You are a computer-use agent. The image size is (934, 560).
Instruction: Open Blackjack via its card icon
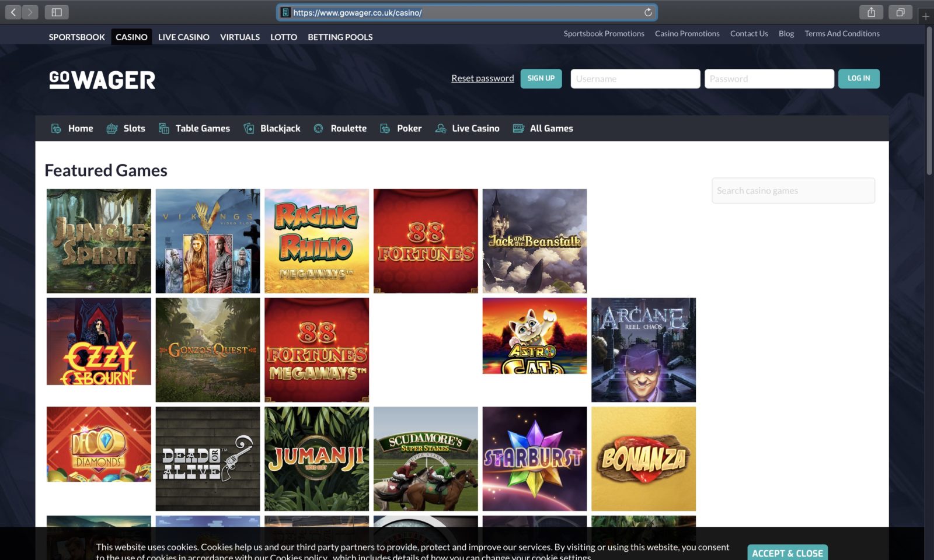[x=248, y=128]
